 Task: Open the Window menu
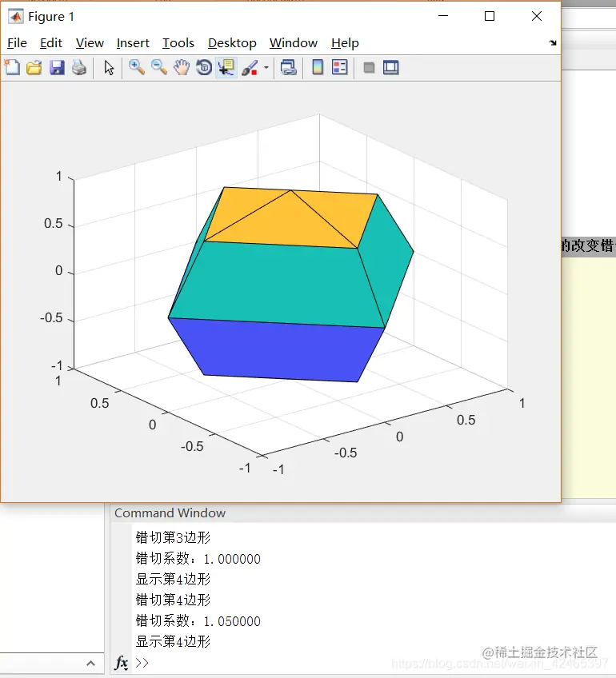click(294, 43)
